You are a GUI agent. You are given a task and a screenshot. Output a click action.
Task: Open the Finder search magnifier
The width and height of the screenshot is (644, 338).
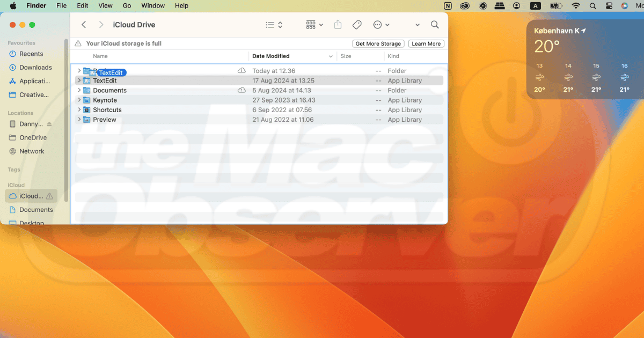click(x=435, y=25)
